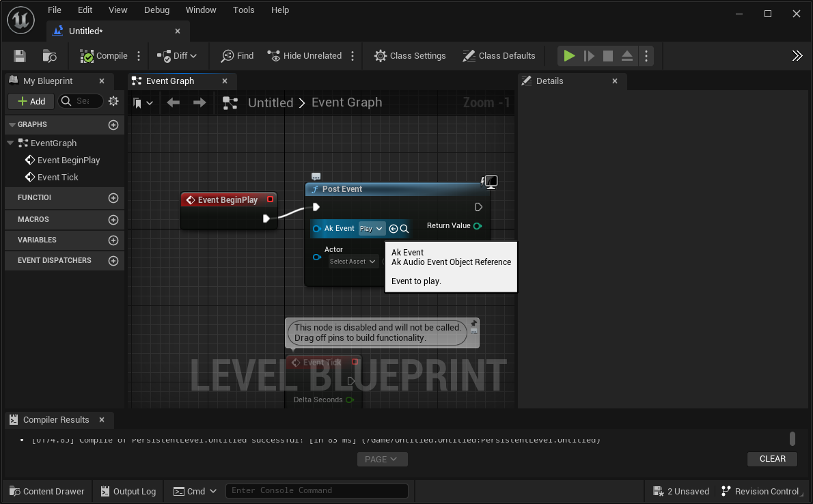Viewport: 813px width, 504px height.
Task: Open the Window menu
Action: coord(201,10)
